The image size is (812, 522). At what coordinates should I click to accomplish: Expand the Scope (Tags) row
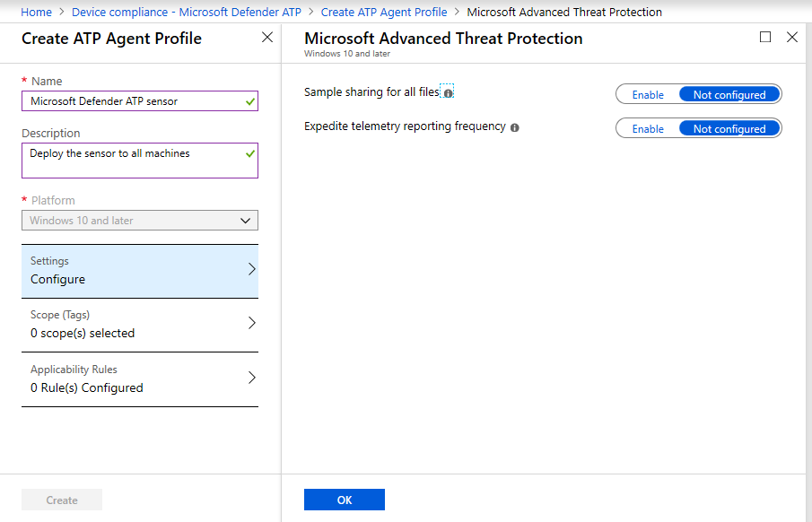pyautogui.click(x=140, y=325)
